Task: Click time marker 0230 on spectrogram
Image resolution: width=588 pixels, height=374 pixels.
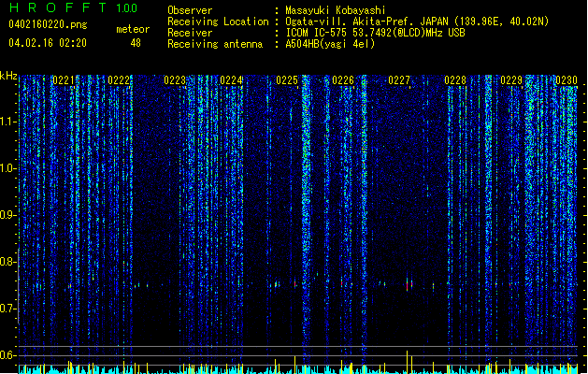Action: (566, 80)
